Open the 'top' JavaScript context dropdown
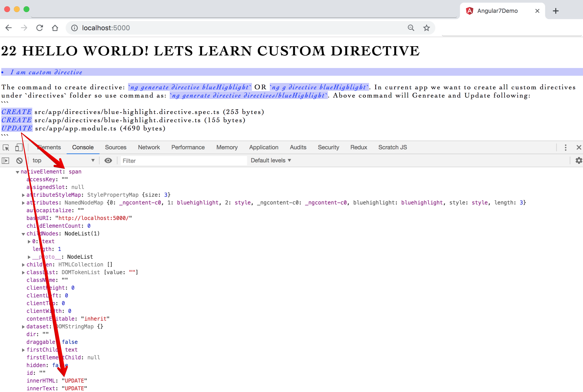The image size is (583, 392). [x=63, y=160]
